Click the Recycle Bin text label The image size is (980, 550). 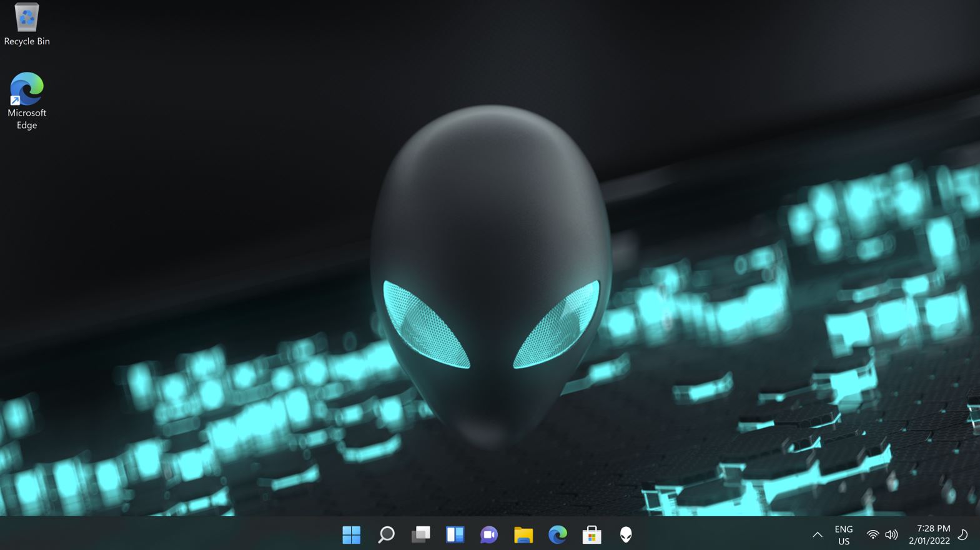(x=27, y=41)
